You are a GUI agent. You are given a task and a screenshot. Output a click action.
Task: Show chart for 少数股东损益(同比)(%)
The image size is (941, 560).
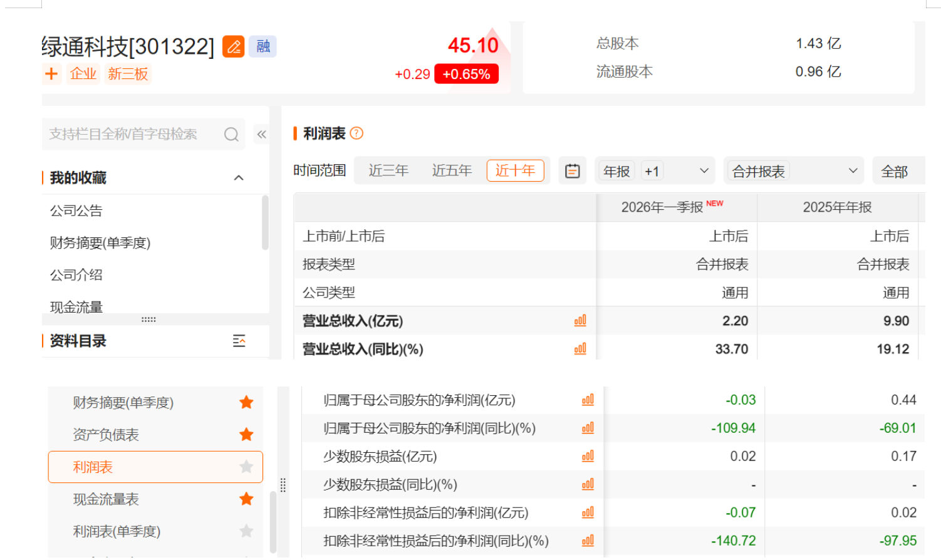pyautogui.click(x=588, y=484)
